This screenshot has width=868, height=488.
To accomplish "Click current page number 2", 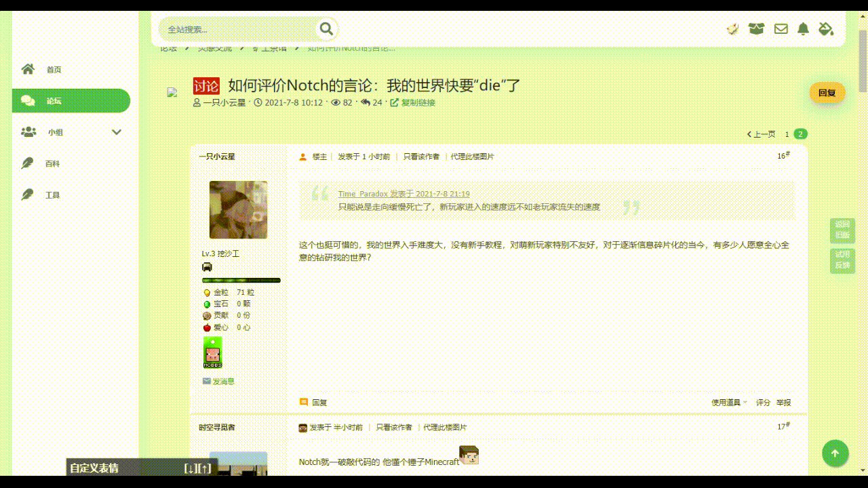I will coord(801,134).
